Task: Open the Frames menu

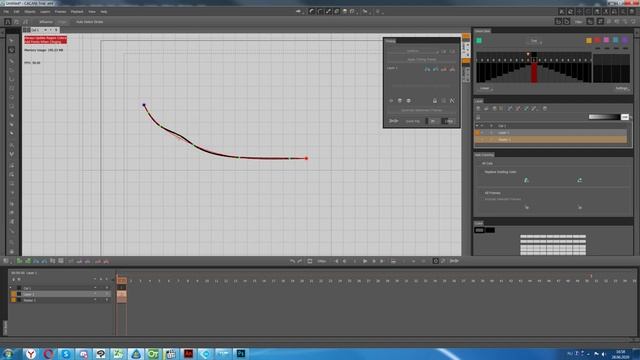Action: (60, 12)
